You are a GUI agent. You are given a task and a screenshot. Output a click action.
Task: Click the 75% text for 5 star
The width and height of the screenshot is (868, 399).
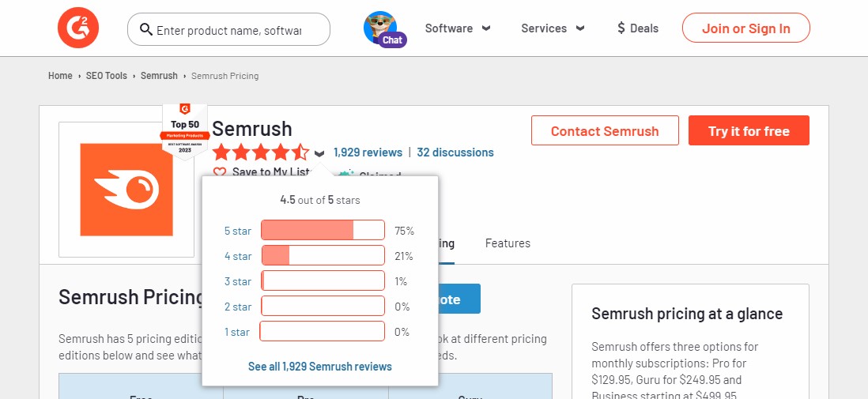click(x=404, y=231)
